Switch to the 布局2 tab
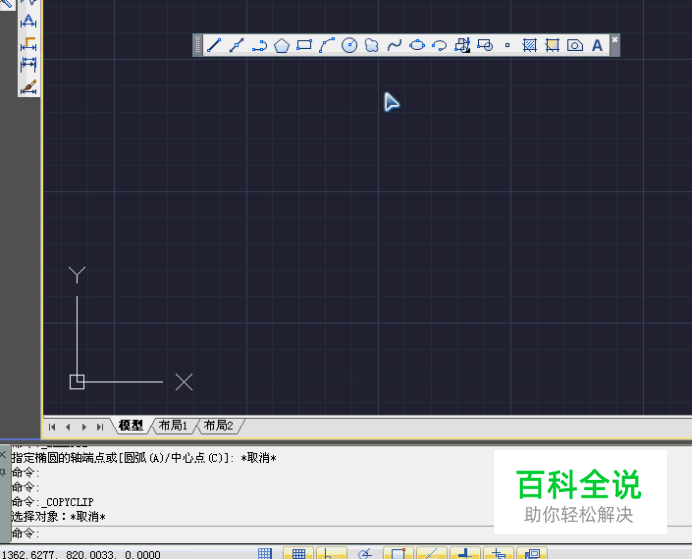This screenshot has width=692, height=559. (218, 426)
